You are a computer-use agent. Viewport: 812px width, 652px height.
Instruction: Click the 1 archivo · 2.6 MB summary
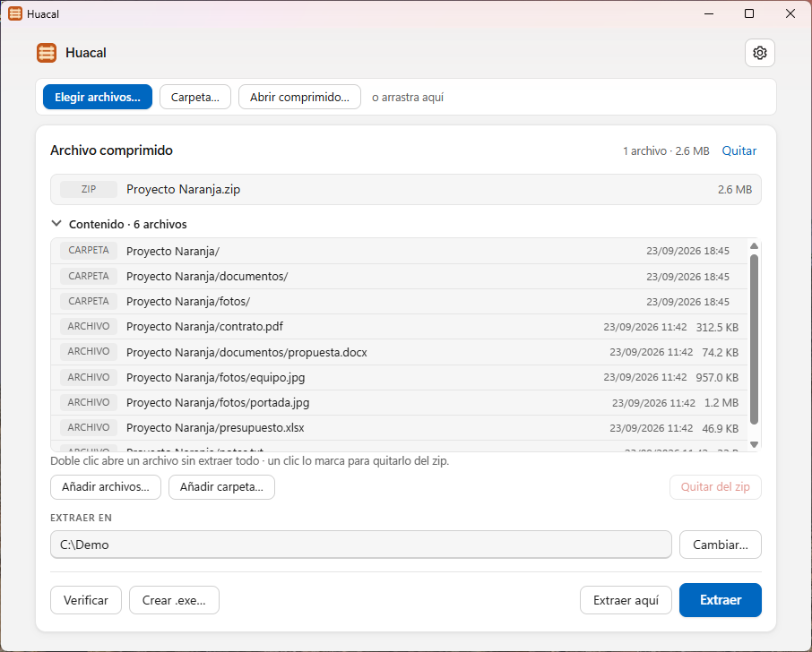tap(666, 151)
